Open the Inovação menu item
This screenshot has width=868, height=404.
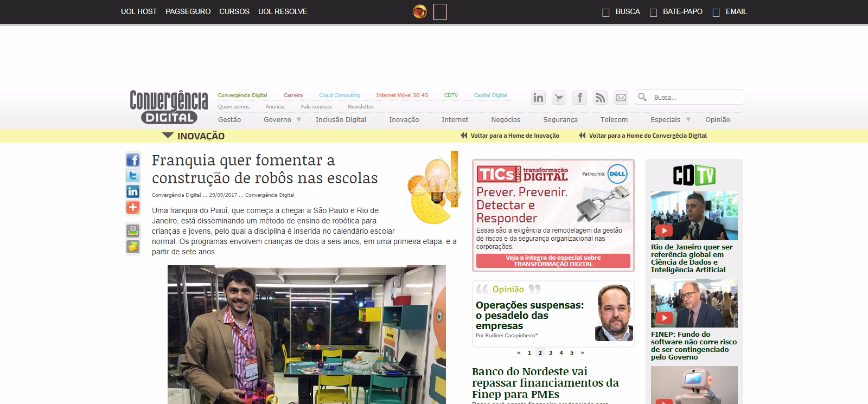pos(404,120)
